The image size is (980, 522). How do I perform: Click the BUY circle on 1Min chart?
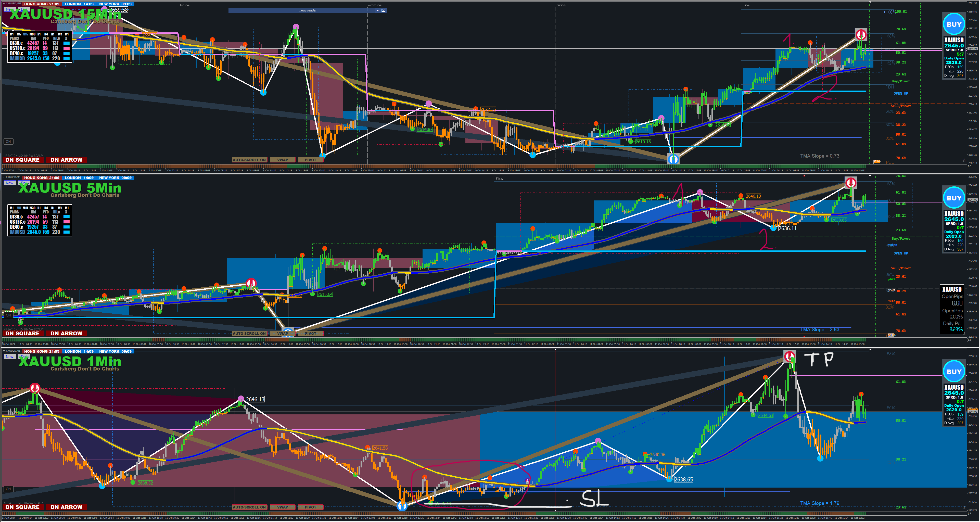954,372
